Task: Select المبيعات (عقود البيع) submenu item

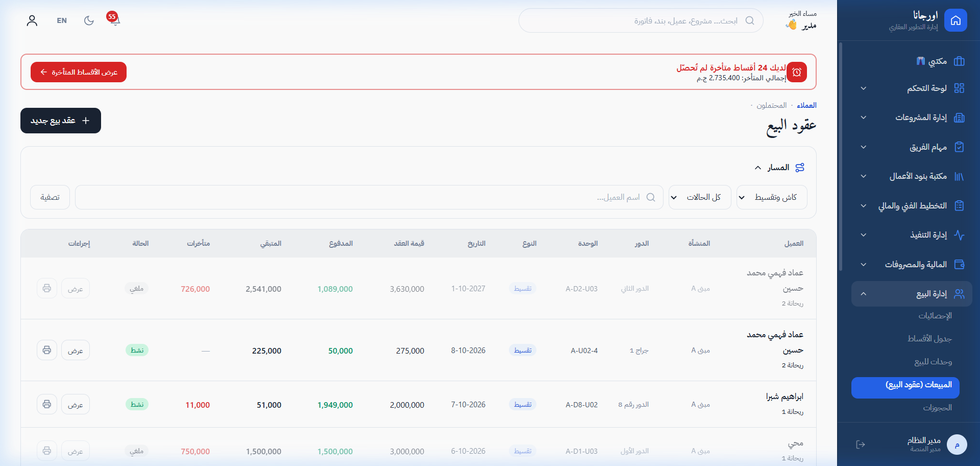Action: tap(905, 388)
